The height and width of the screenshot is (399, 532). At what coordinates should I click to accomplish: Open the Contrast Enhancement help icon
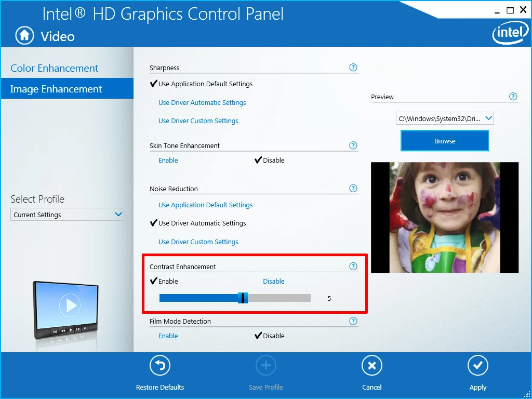tap(353, 267)
